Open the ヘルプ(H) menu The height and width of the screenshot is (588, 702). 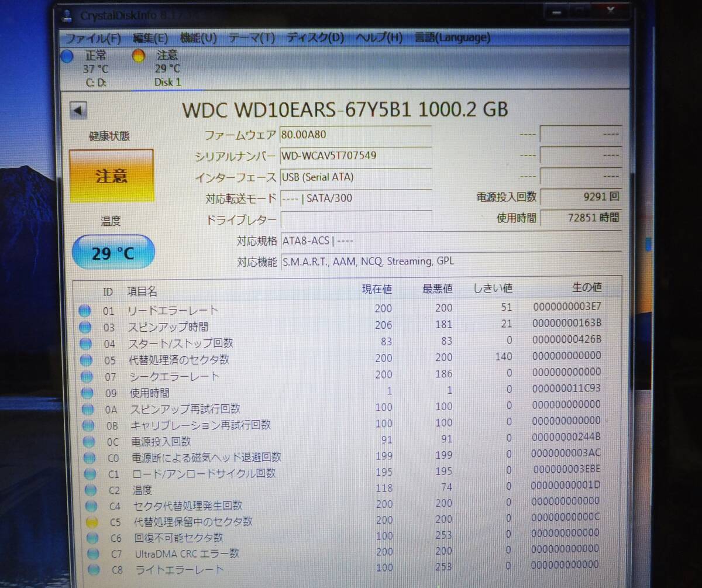(379, 37)
